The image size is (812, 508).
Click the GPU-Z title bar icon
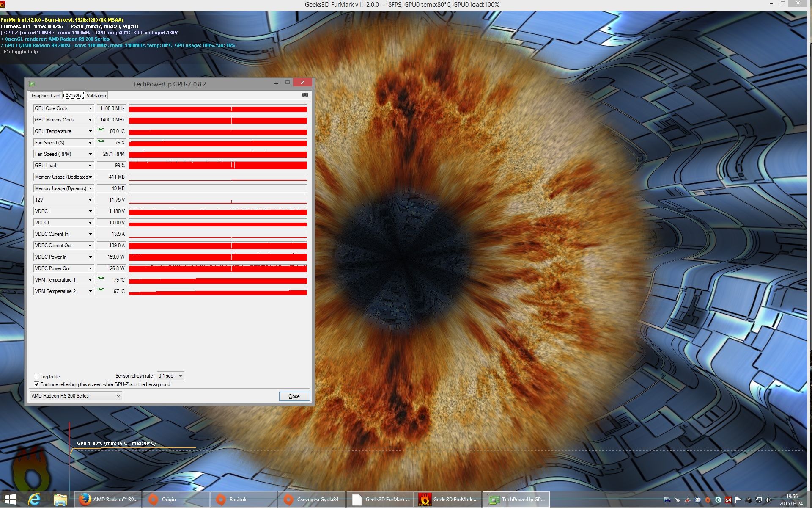[32, 84]
